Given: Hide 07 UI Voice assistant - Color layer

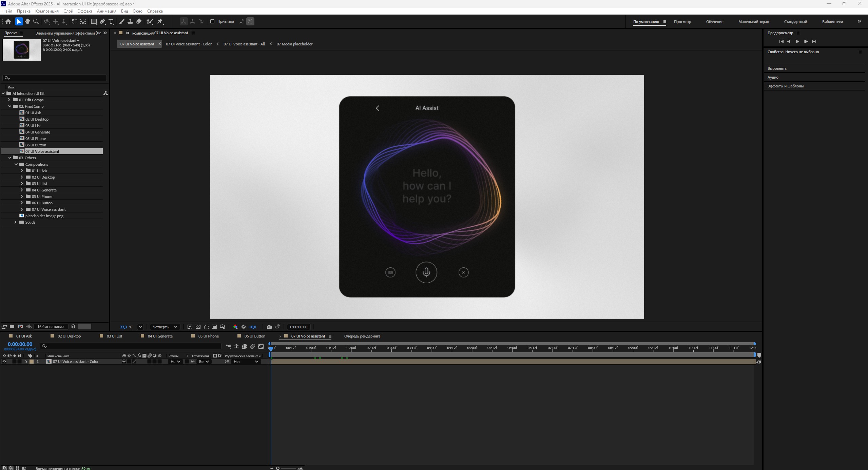Looking at the screenshot, I should pyautogui.click(x=4, y=362).
